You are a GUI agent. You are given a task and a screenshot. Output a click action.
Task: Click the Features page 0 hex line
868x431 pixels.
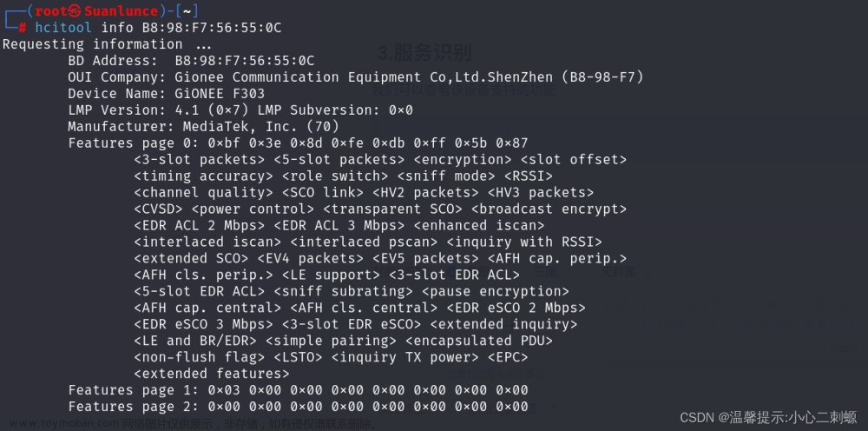click(x=298, y=143)
